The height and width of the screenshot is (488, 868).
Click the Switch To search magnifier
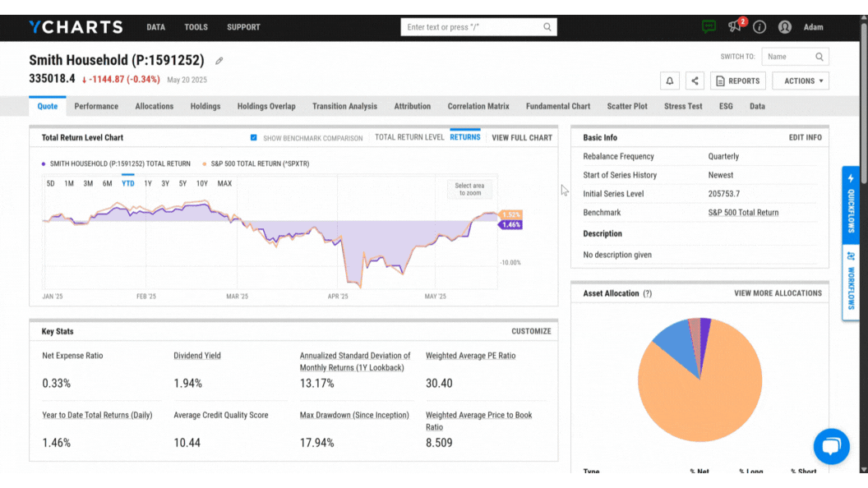pyautogui.click(x=820, y=57)
